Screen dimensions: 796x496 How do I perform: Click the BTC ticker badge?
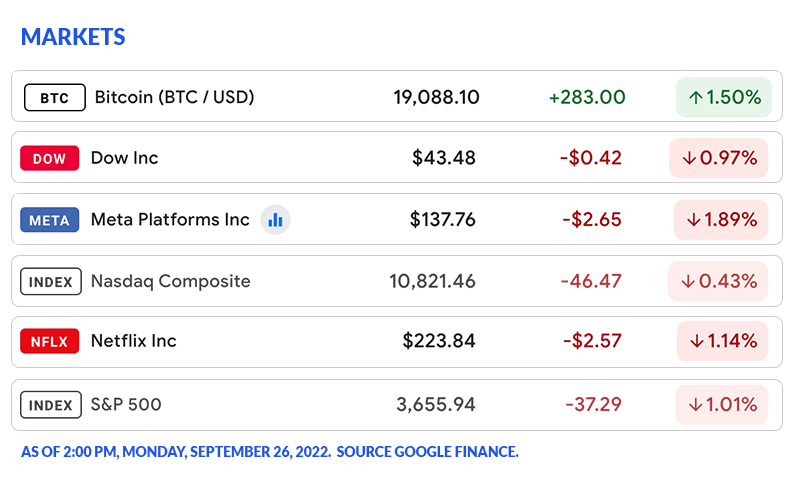54,98
